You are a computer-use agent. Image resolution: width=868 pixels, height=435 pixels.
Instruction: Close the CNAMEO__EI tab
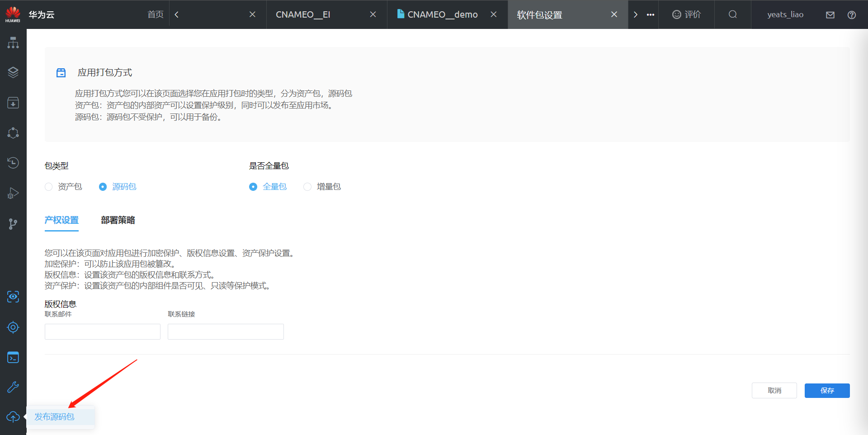tap(373, 14)
